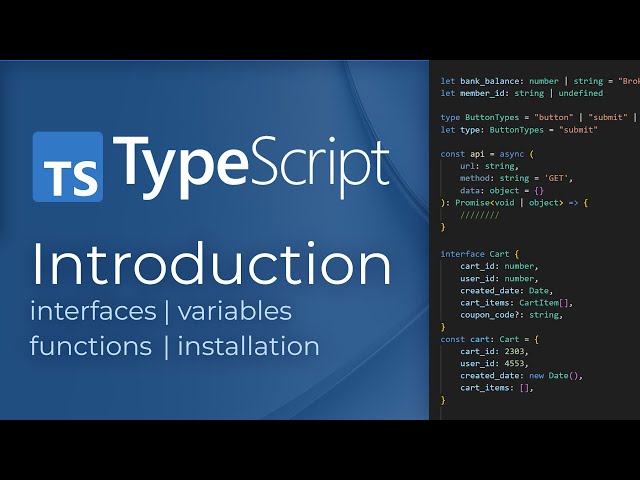Viewport: 640px width, 480px height.
Task: Click the "created_date: Date," line
Action: [x=507, y=291]
